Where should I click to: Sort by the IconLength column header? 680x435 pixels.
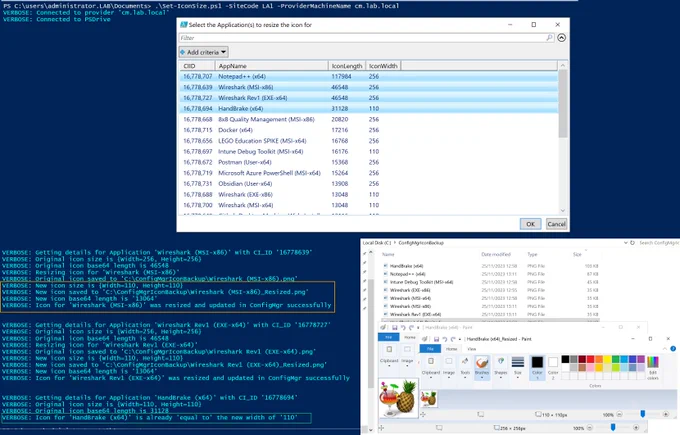pyautogui.click(x=347, y=66)
